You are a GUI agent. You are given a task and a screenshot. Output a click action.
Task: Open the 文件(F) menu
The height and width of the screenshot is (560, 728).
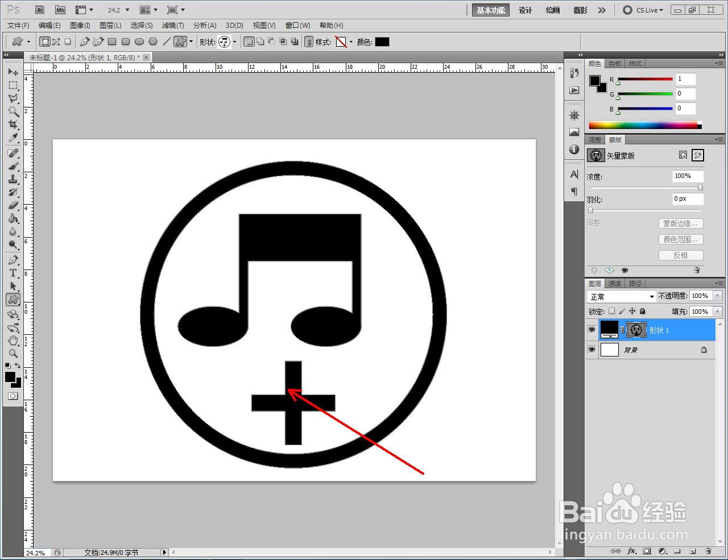point(19,26)
